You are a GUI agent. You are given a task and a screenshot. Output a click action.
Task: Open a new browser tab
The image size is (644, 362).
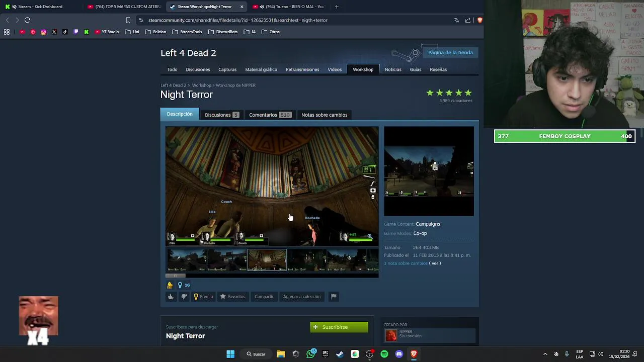pos(337,7)
